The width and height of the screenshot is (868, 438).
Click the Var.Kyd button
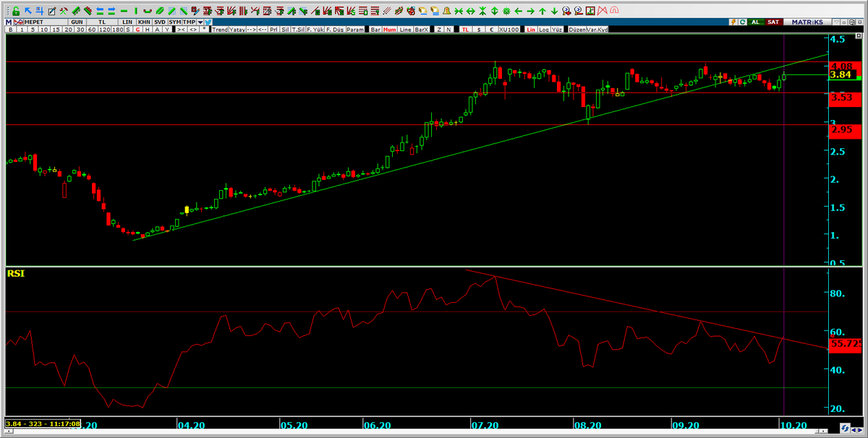[597, 30]
